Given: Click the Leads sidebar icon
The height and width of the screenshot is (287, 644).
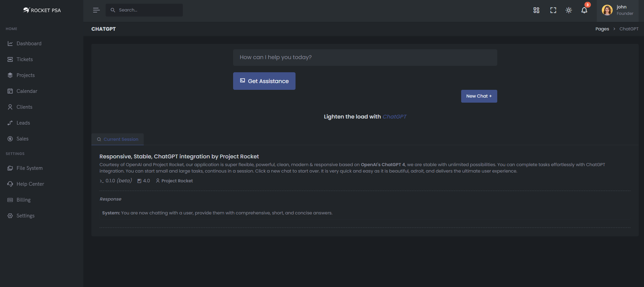Looking at the screenshot, I should coord(10,123).
